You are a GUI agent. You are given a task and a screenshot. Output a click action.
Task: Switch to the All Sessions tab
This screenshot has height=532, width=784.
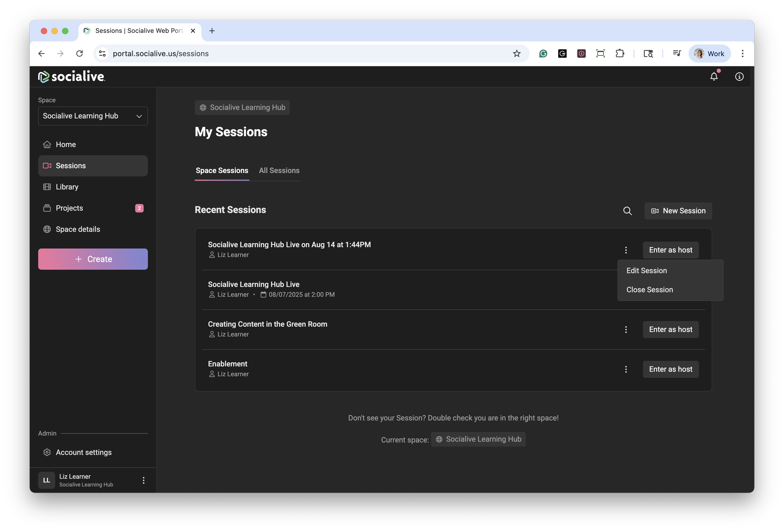pyautogui.click(x=279, y=171)
